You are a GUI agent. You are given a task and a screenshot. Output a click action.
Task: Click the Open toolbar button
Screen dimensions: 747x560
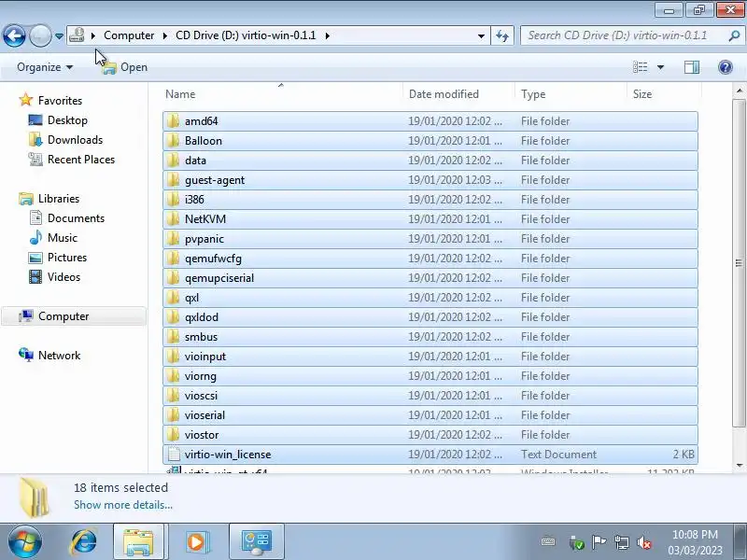tap(125, 67)
